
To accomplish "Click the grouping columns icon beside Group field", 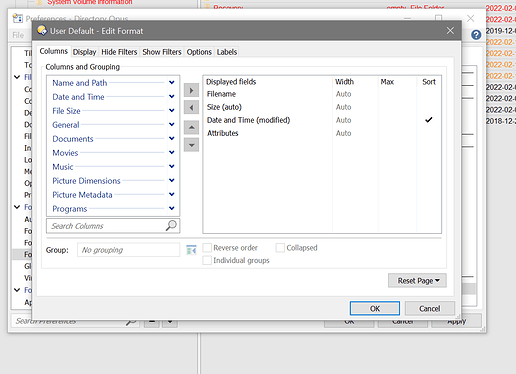I will pyautogui.click(x=191, y=250).
